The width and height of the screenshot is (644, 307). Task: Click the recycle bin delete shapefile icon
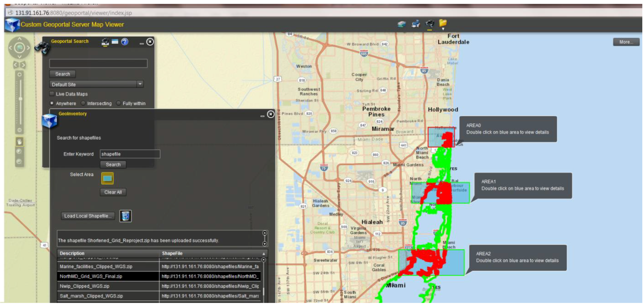[x=125, y=216]
